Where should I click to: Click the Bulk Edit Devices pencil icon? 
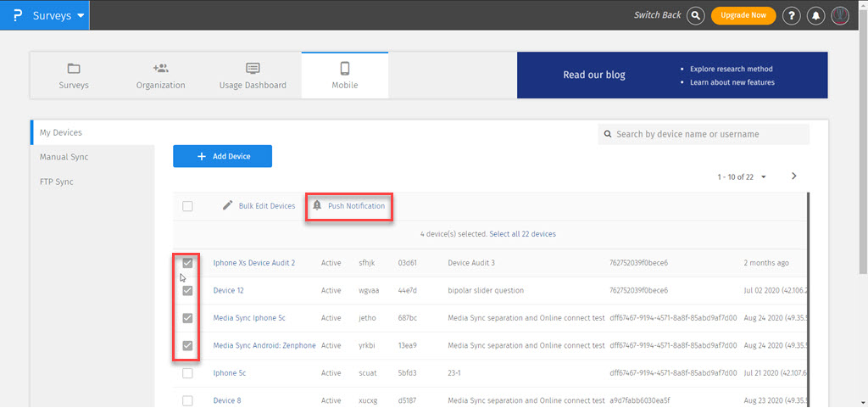point(227,206)
